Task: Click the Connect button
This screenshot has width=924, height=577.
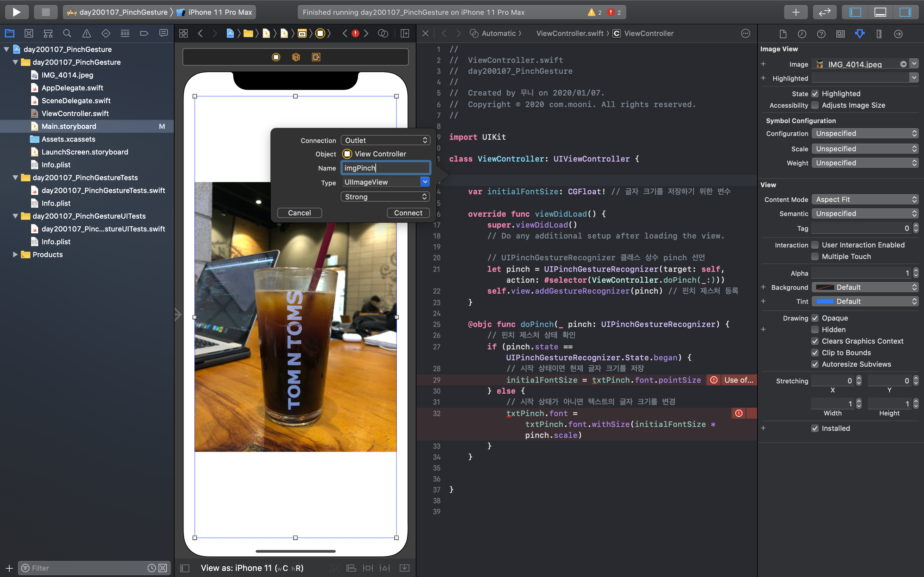Action: (x=408, y=213)
